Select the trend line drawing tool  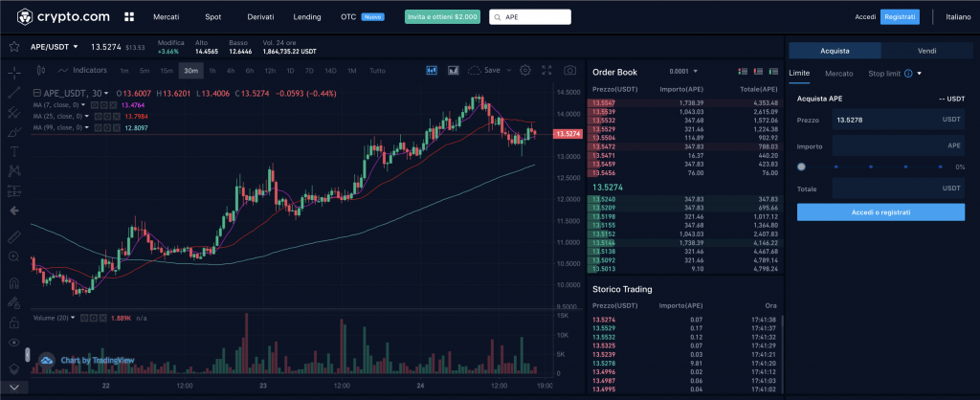tap(13, 93)
